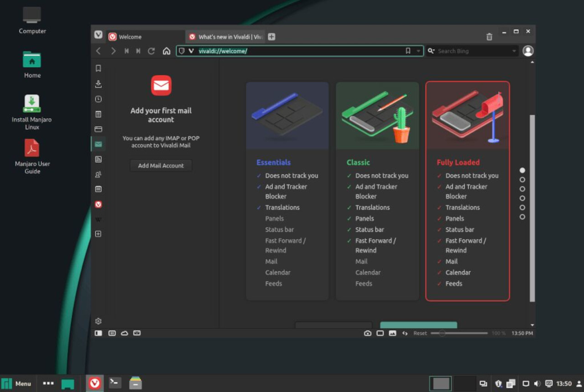Toggle page tiling from the status bar
The image size is (584, 392).
click(x=380, y=333)
